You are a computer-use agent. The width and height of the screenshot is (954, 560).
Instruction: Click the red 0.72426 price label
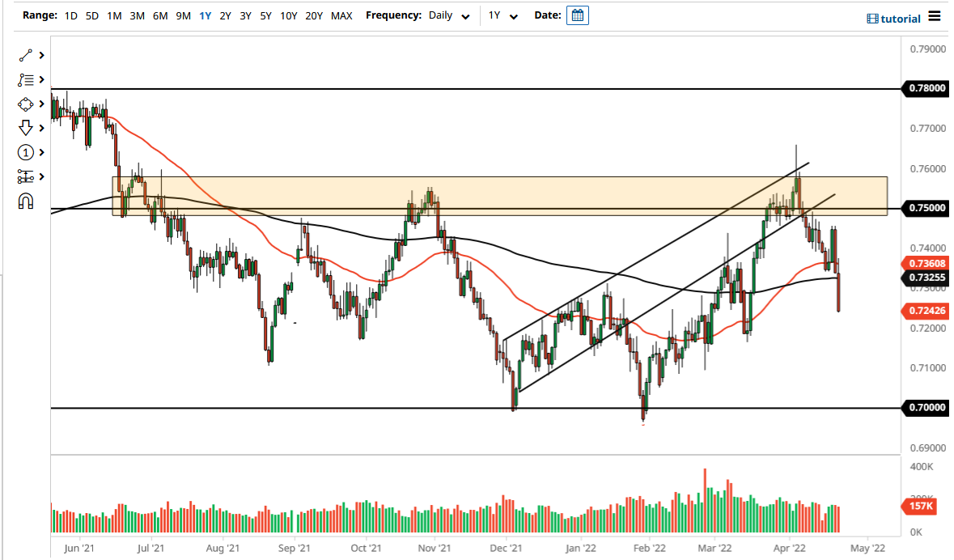[x=925, y=311]
